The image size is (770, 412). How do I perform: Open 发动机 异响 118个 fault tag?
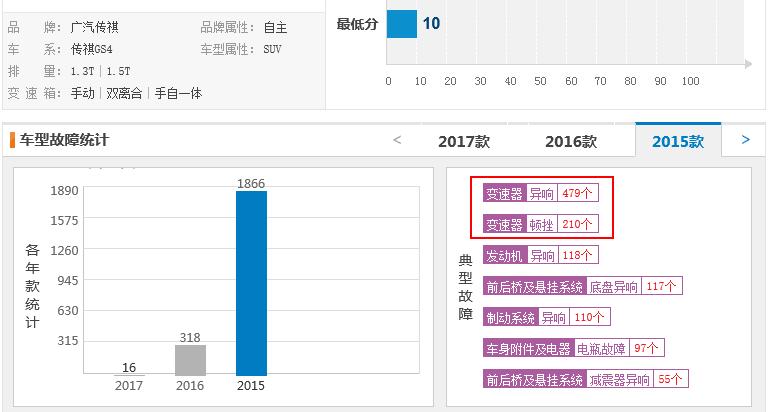540,255
